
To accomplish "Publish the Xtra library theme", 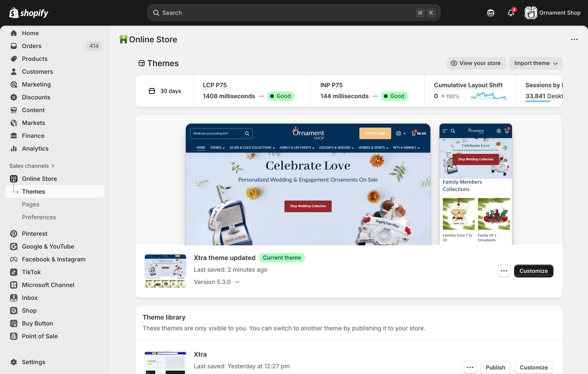I will (x=495, y=367).
